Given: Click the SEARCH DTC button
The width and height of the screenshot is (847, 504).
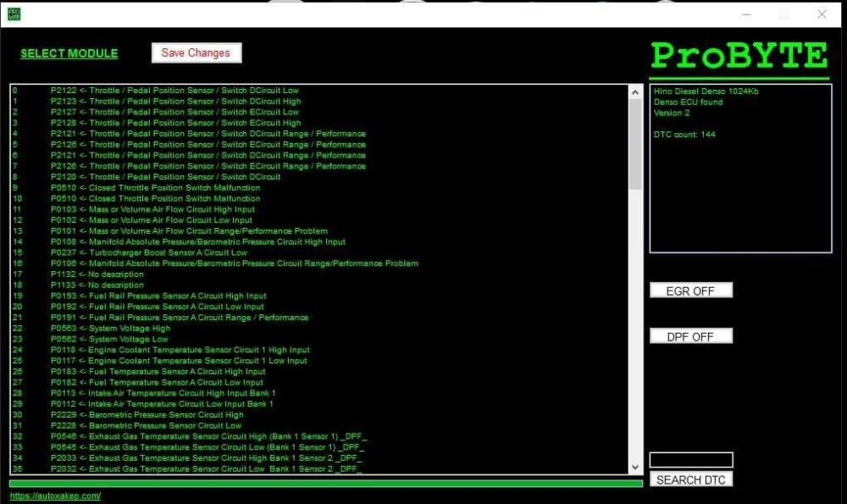Looking at the screenshot, I should click(x=690, y=479).
